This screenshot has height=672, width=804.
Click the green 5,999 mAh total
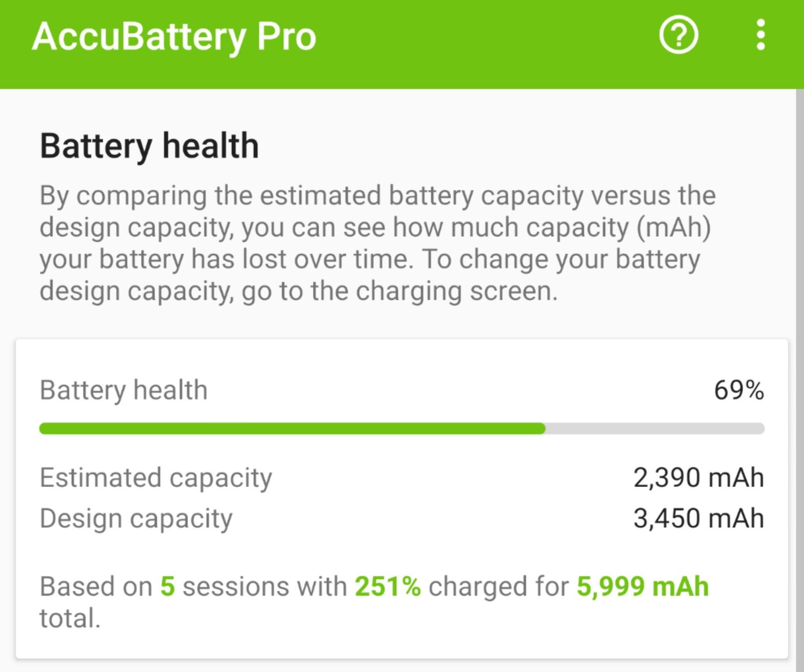(643, 586)
